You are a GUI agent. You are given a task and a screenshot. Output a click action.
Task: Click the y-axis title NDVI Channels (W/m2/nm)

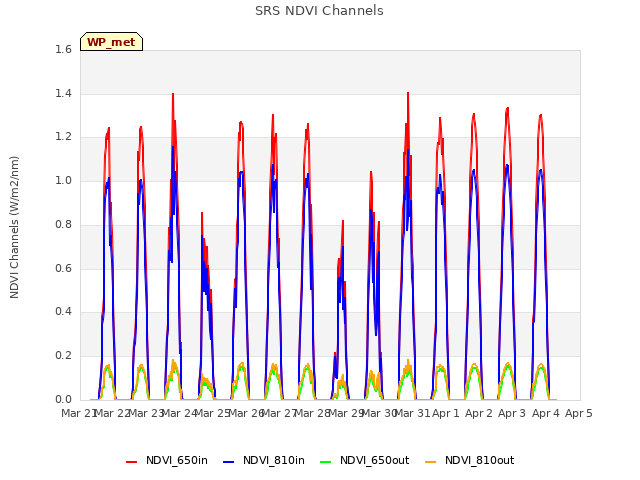14,227
